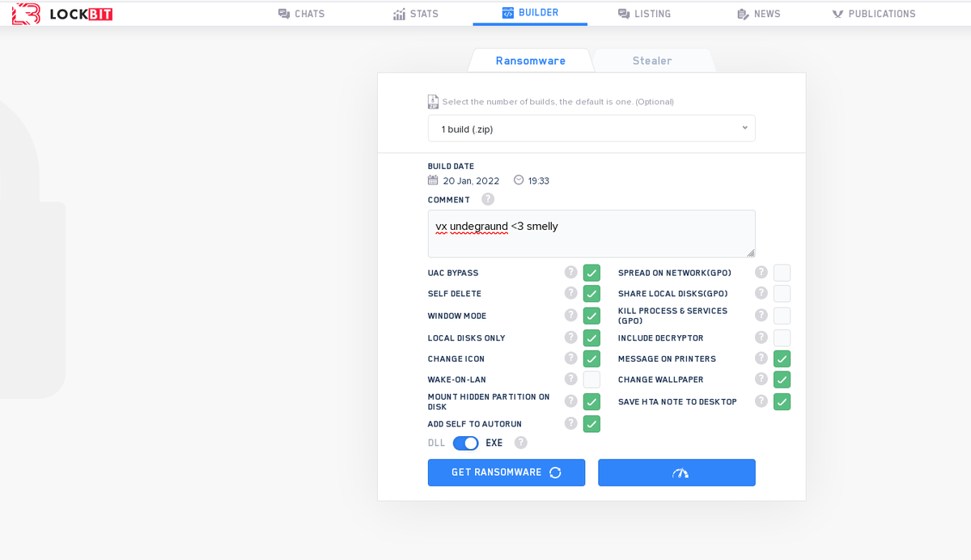Image resolution: width=971 pixels, height=560 pixels.
Task: Click the build date '20 Jan, 2022'
Action: 471,180
